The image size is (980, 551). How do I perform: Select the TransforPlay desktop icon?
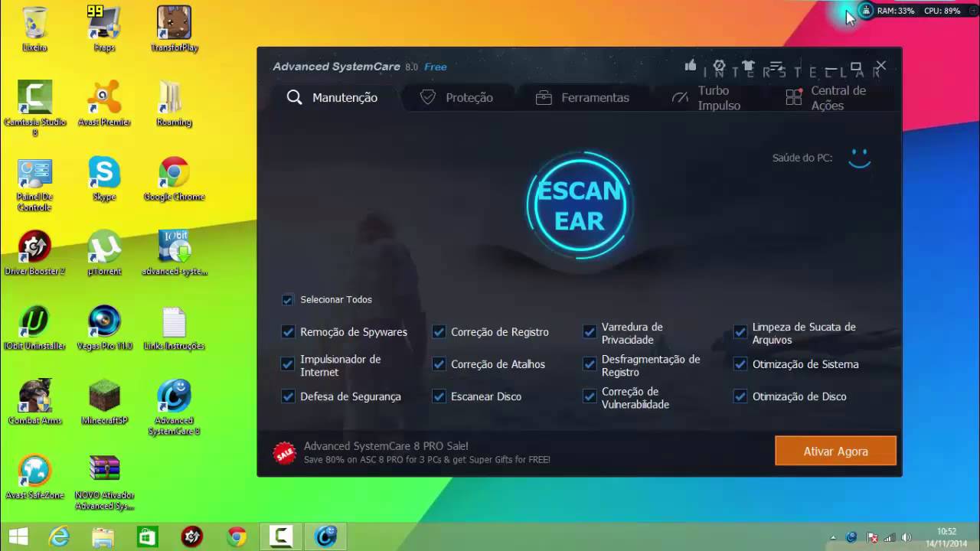174,29
